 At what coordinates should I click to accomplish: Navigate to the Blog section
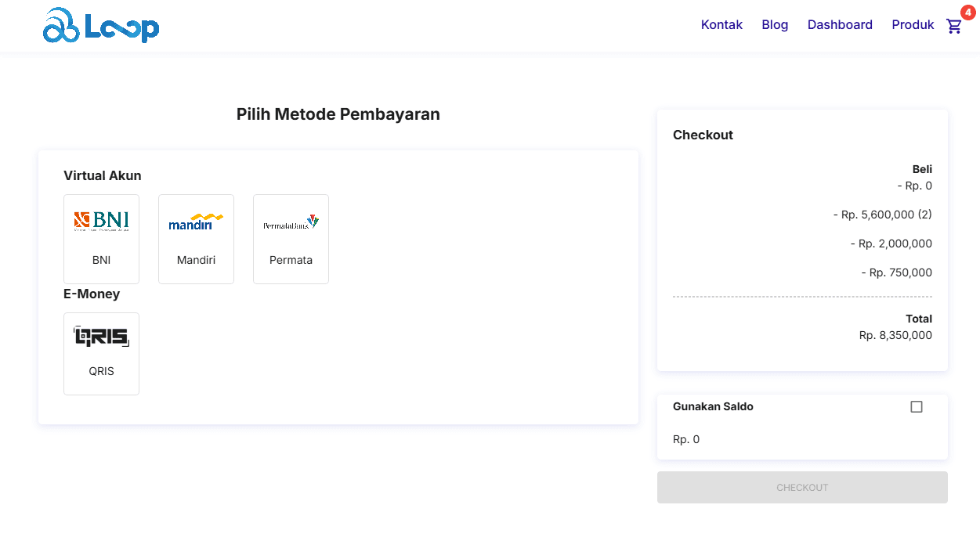tap(775, 24)
